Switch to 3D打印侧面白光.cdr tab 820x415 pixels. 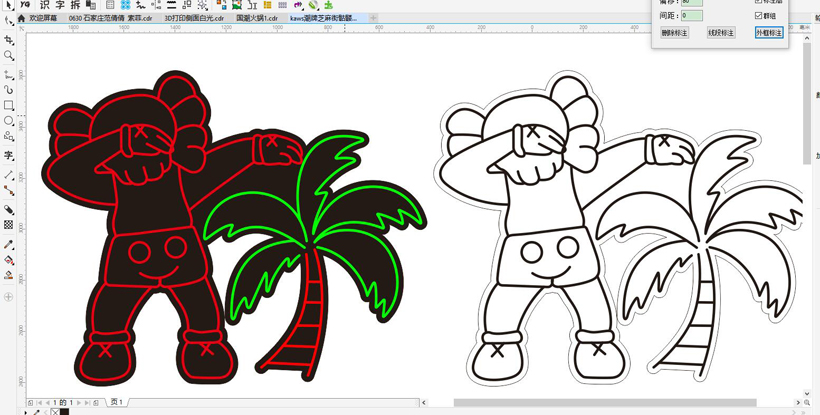194,18
